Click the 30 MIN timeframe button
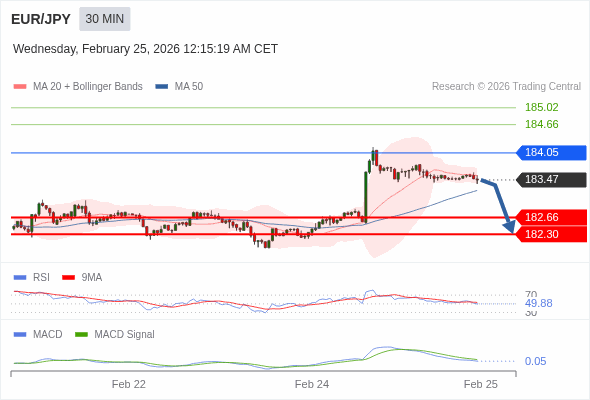The image size is (590, 400). pyautogui.click(x=105, y=19)
